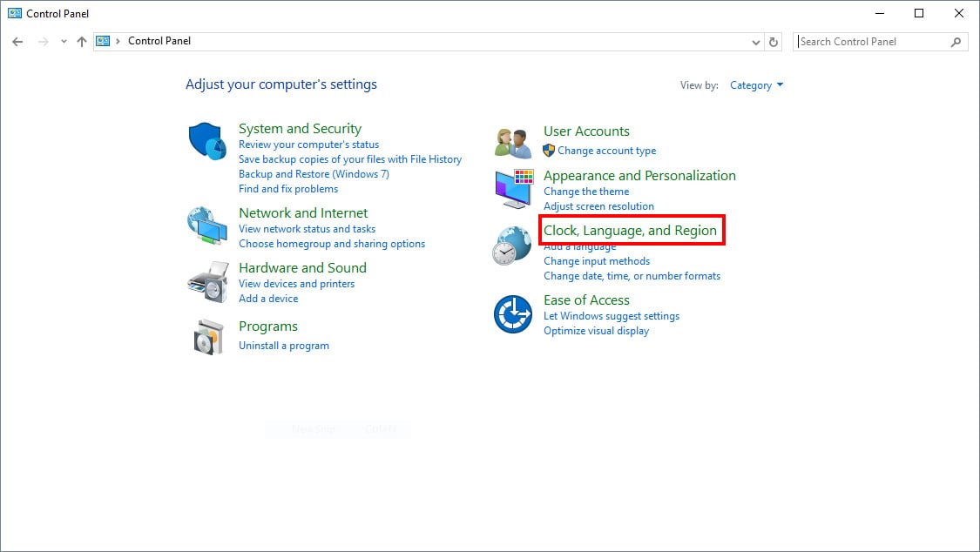Open the Ease of Access icon
This screenshot has height=552, width=980.
click(x=512, y=314)
